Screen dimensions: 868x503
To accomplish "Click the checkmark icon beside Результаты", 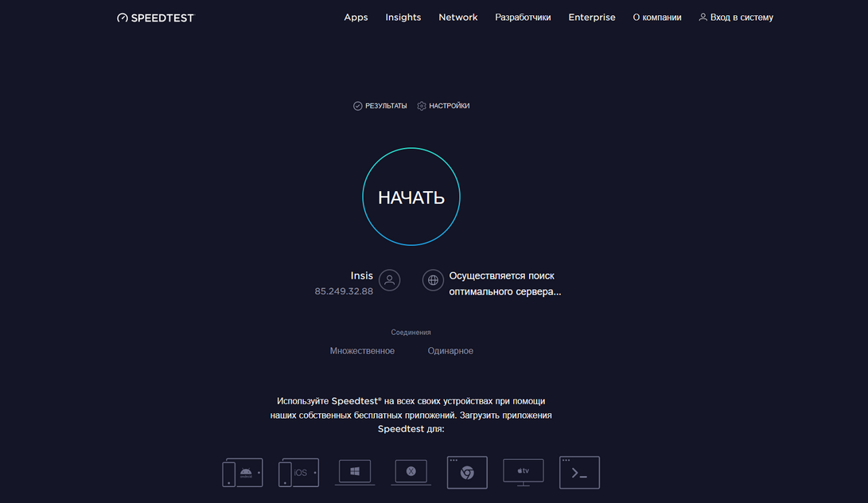I will click(357, 106).
